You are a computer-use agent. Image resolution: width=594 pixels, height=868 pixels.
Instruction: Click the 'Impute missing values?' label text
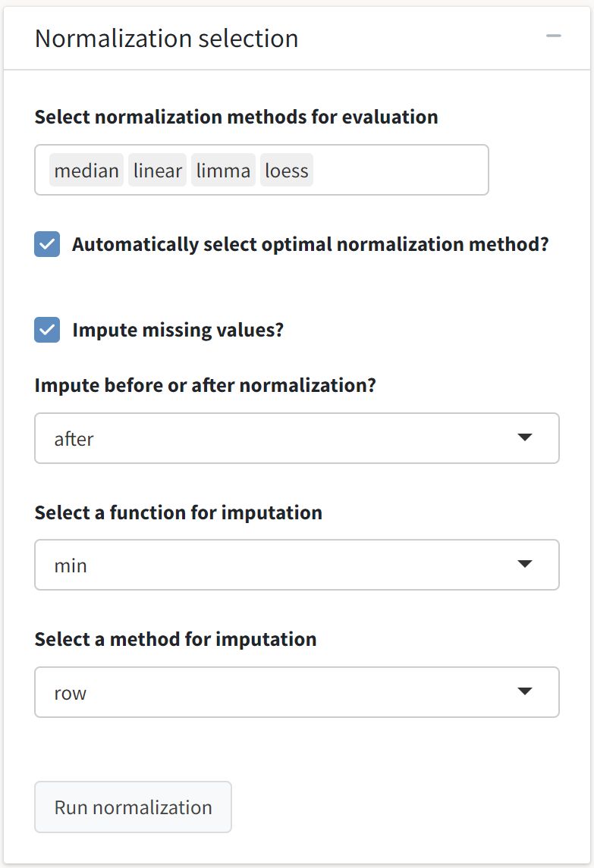[178, 331]
